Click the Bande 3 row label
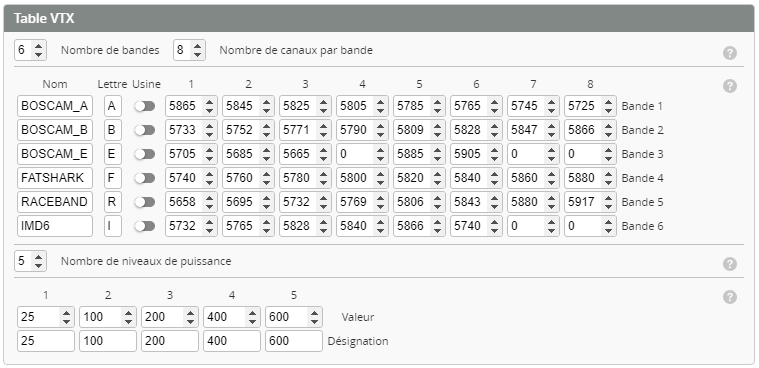The width and height of the screenshot is (759, 368). [x=642, y=154]
